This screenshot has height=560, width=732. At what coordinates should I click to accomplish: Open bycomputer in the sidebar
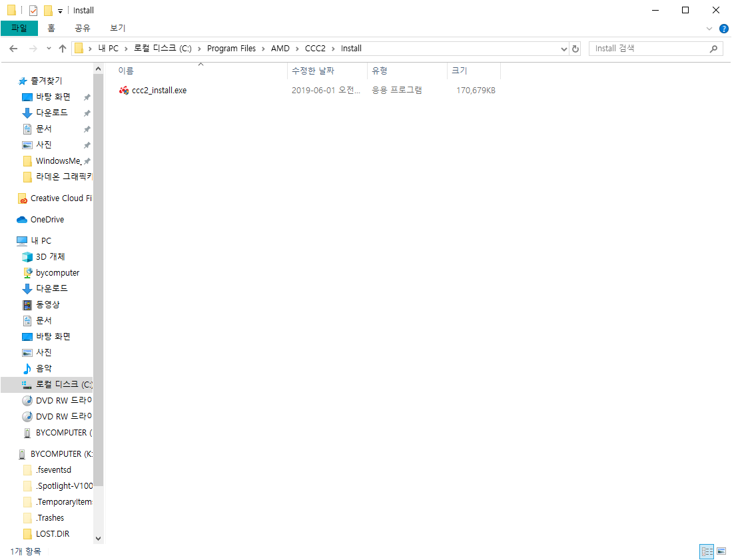tap(57, 273)
